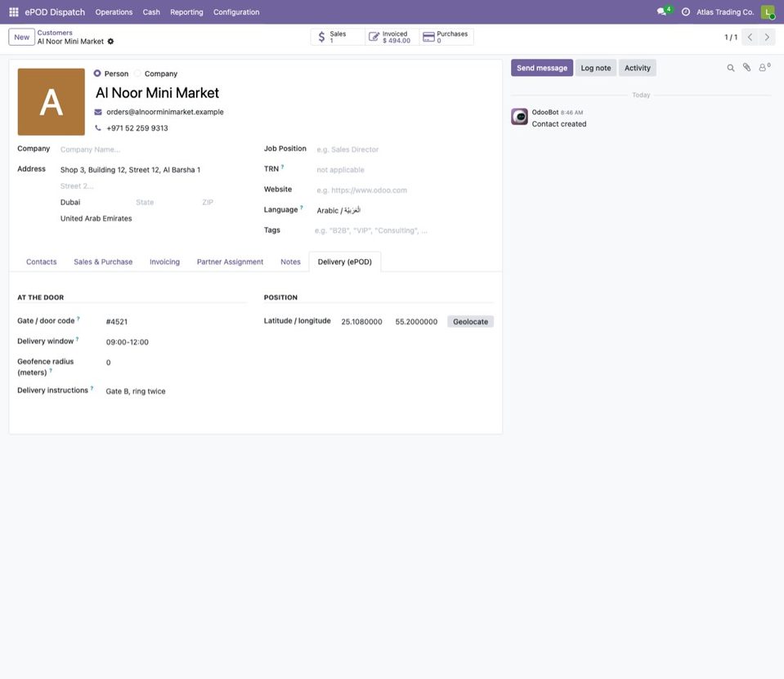The width and height of the screenshot is (784, 679).
Task: Show followers icon in chatter
Action: coord(764,67)
